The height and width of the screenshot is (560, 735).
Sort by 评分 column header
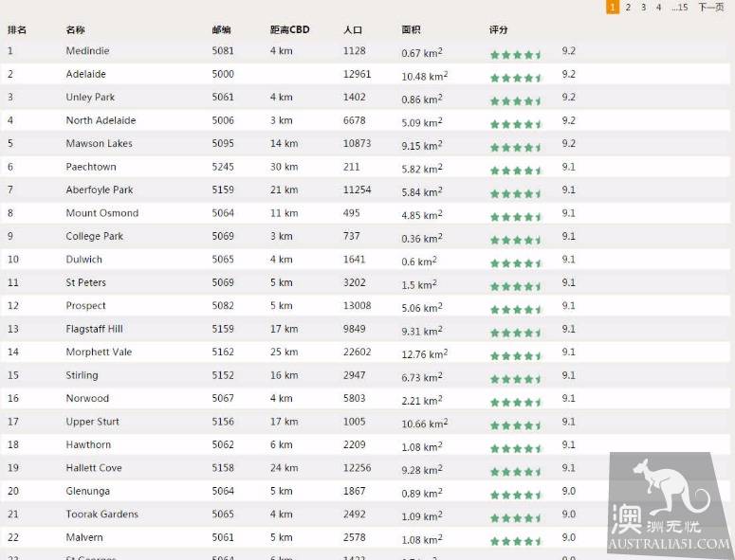click(x=498, y=30)
